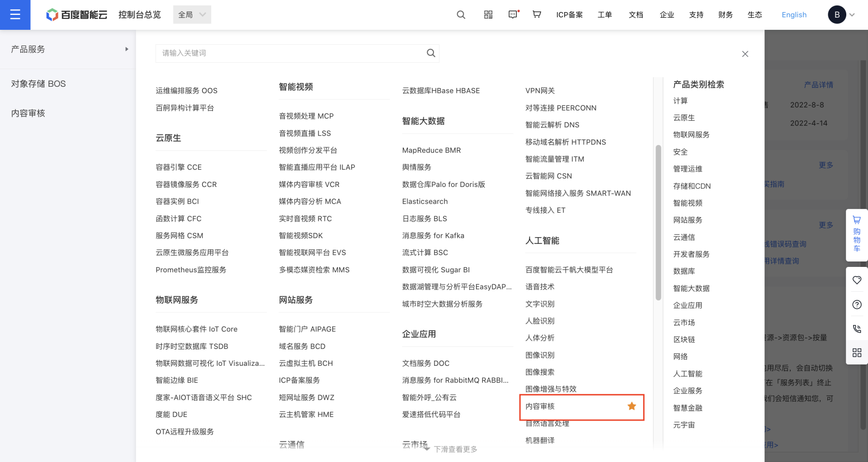Close the product services panel
This screenshot has height=462, width=868.
point(745,54)
